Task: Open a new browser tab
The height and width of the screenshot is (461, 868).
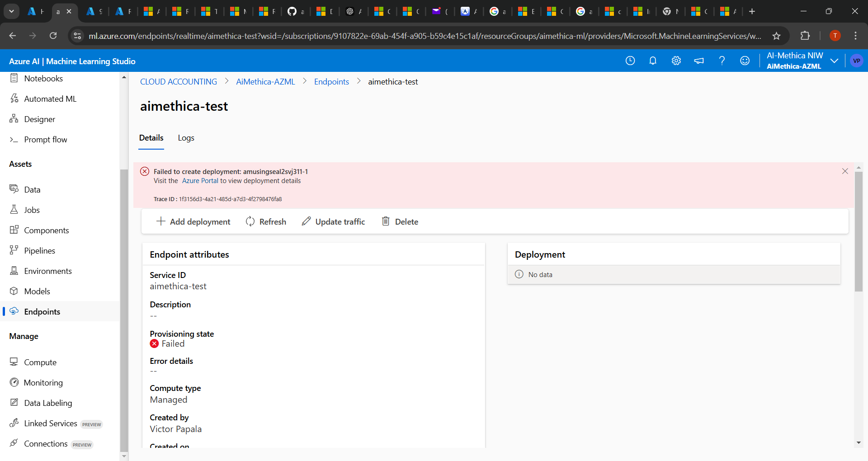Action: (x=752, y=11)
